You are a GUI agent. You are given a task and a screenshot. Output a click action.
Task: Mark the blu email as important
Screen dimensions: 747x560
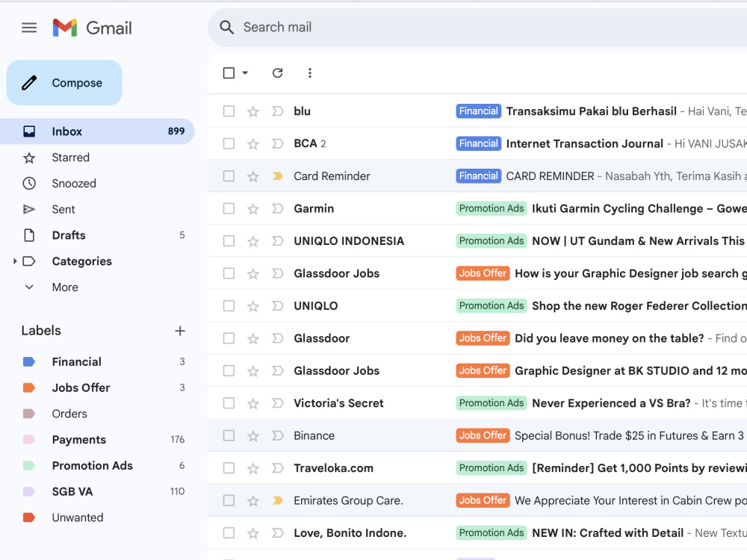click(278, 111)
